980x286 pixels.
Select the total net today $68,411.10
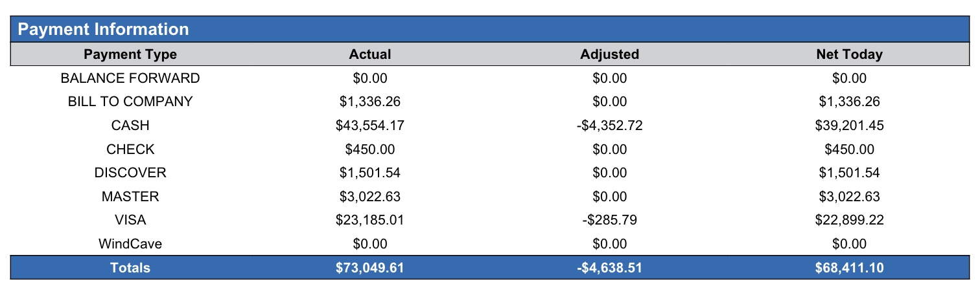coord(849,268)
